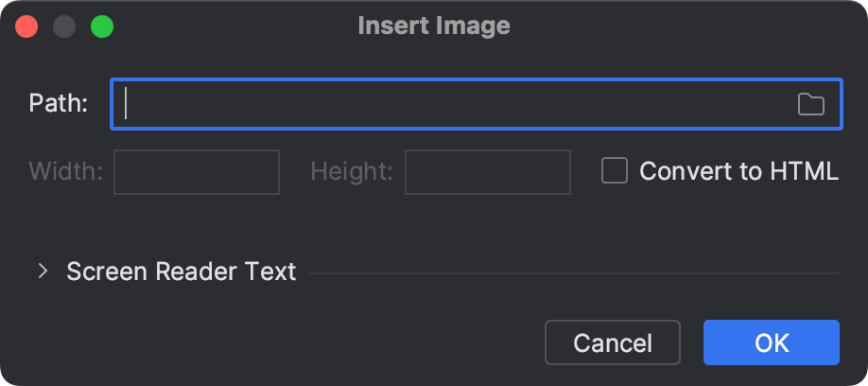Click the Height input box

click(487, 172)
